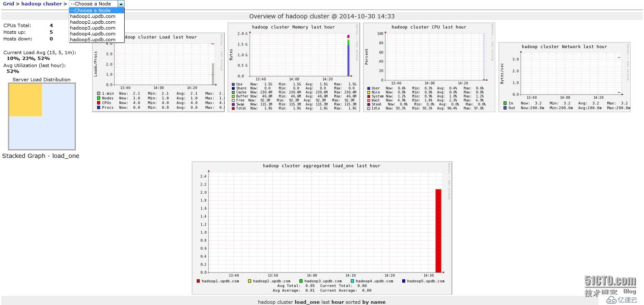Open the hadoop cluster Memory last hour graph
The image size is (644, 305).
(293, 67)
